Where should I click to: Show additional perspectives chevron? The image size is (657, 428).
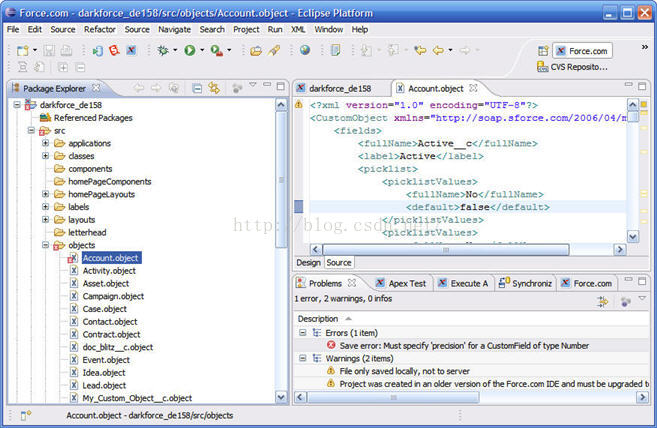[645, 47]
